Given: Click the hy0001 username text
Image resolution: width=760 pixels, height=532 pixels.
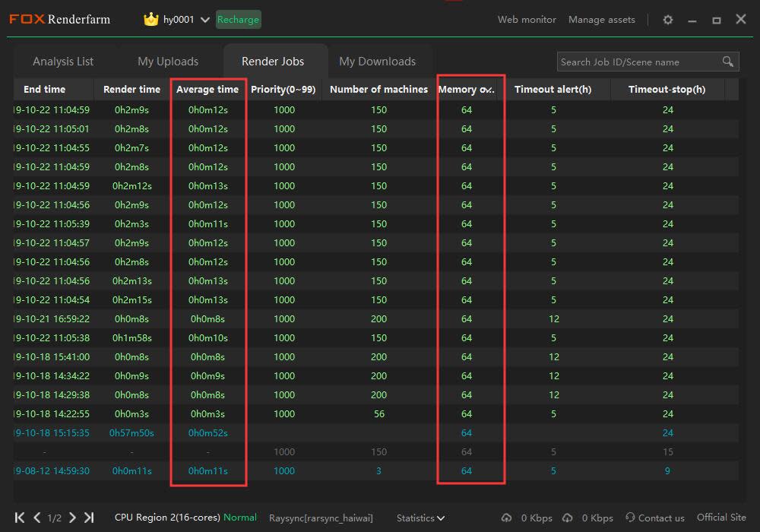Looking at the screenshot, I should pyautogui.click(x=179, y=20).
